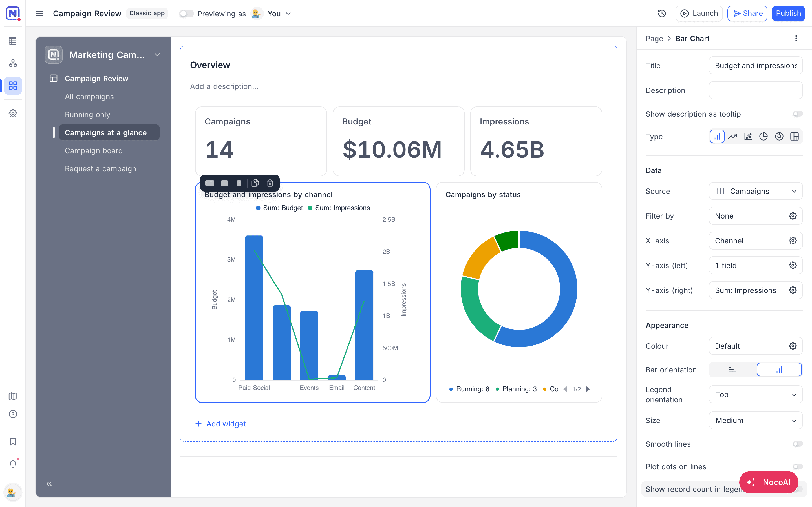Enable Smooth lines toggle
Viewport: 812px width, 507px height.
[x=798, y=444]
